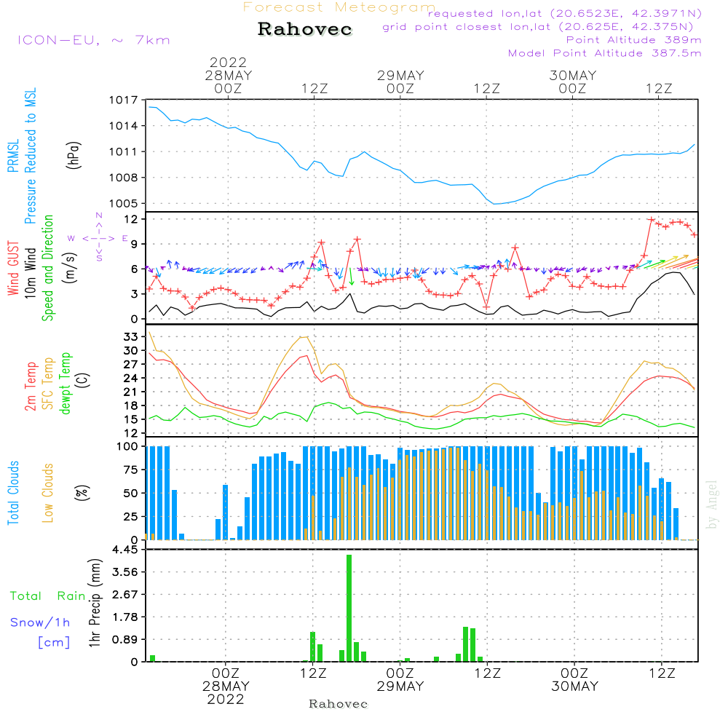Click the '1hr Precip (mm)' axis label
Viewport: 728px width, 728px height.
pos(95,603)
